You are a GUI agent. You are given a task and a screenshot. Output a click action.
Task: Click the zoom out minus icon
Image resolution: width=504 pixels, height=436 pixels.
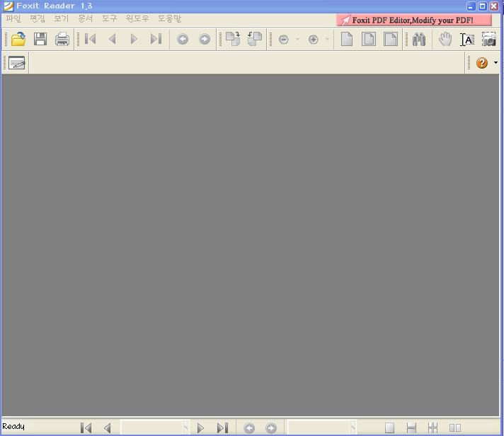click(283, 40)
